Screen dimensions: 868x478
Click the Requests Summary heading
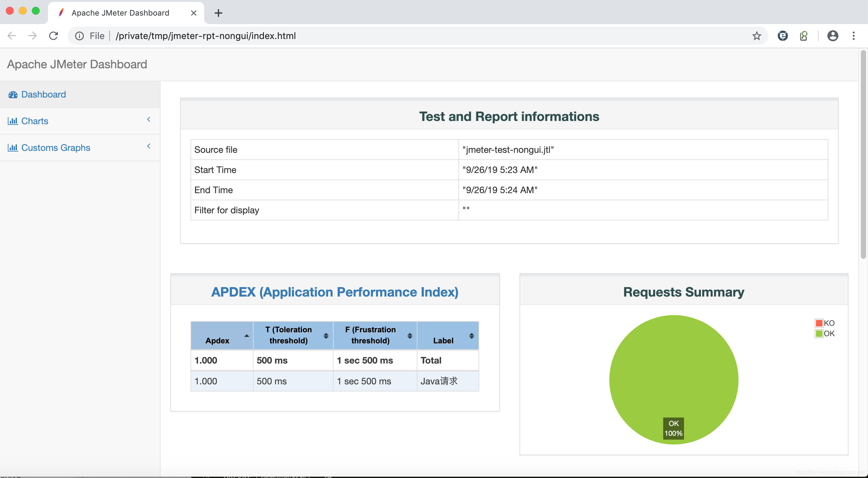pyautogui.click(x=684, y=292)
